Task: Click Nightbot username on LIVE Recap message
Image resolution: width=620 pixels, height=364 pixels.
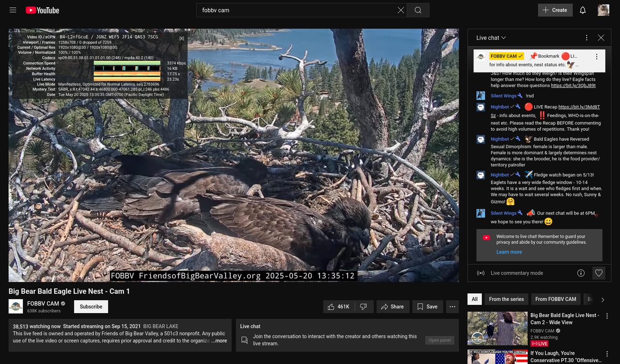Action: [500, 107]
